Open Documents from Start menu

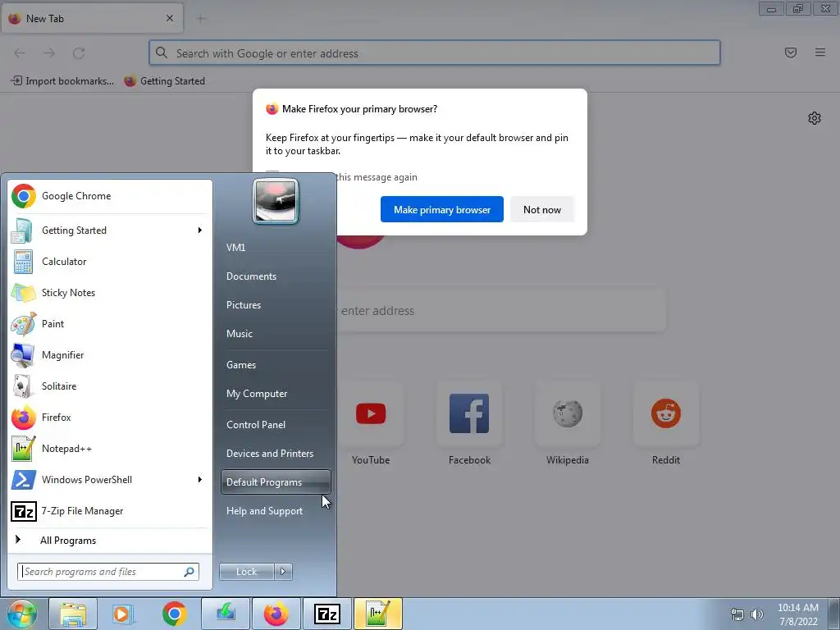[x=276, y=276]
